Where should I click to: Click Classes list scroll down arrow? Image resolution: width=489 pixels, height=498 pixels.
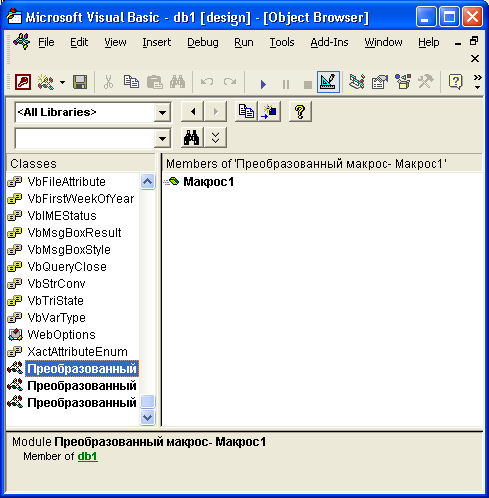pos(147,417)
